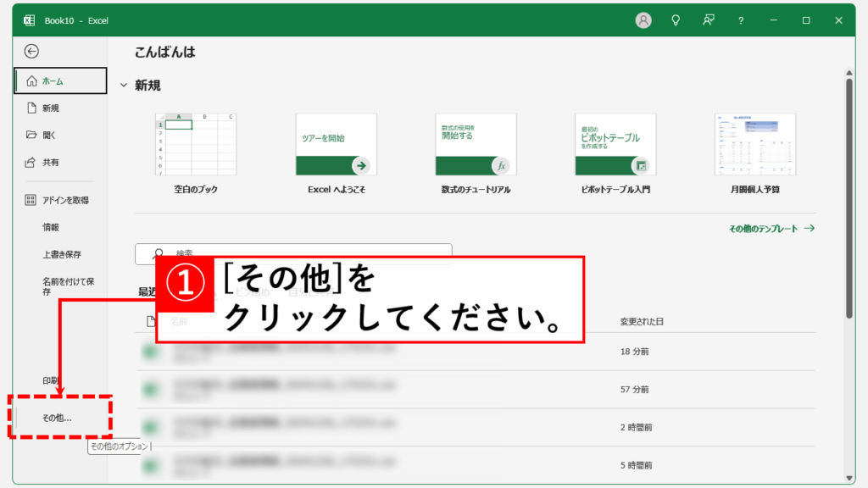
Task: Click the その他のテンプレート link
Action: [771, 229]
